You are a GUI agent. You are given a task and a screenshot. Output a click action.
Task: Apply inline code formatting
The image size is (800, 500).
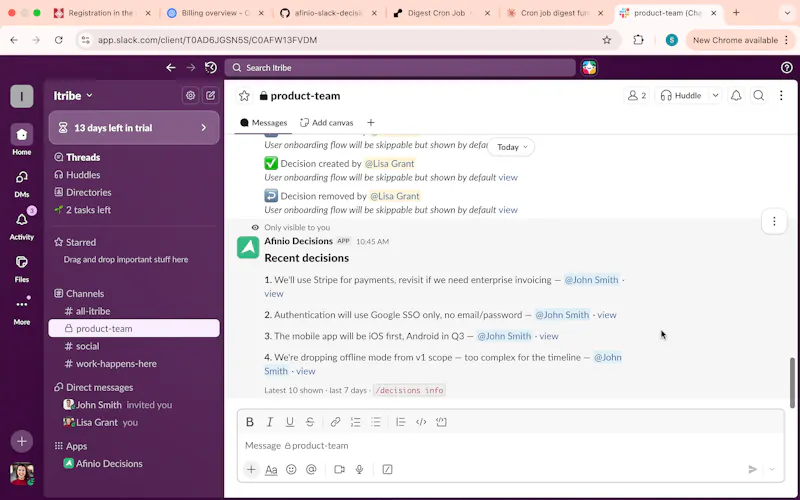click(421, 422)
